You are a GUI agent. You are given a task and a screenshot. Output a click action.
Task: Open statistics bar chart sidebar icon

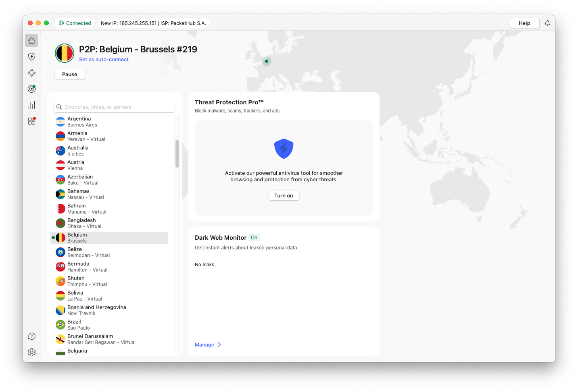point(31,105)
